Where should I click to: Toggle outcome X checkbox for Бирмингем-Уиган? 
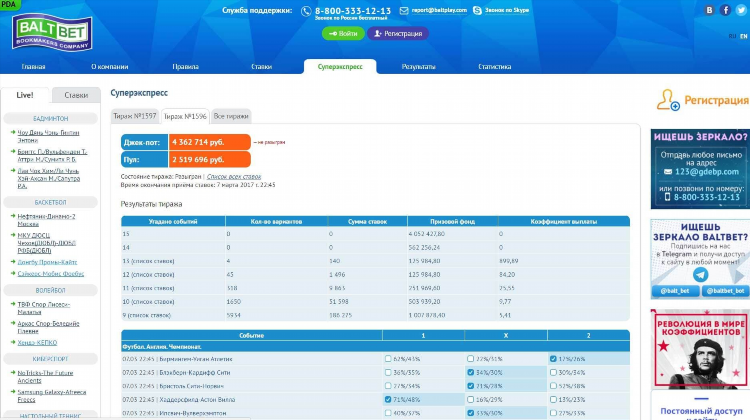pyautogui.click(x=471, y=359)
